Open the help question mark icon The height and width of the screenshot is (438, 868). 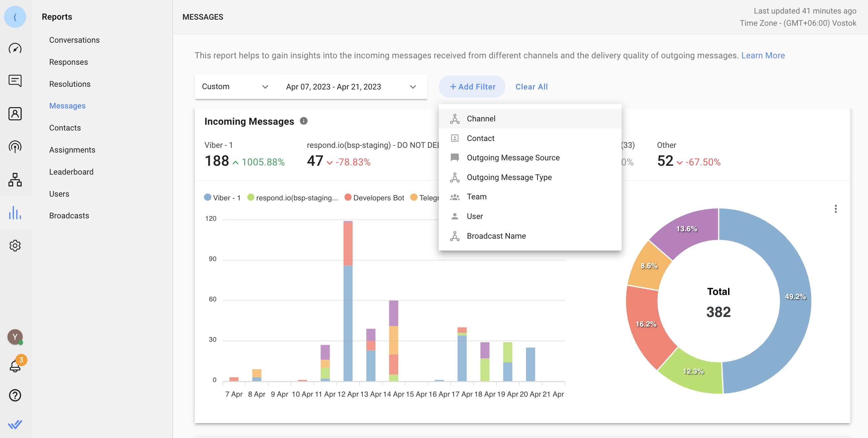tap(15, 395)
